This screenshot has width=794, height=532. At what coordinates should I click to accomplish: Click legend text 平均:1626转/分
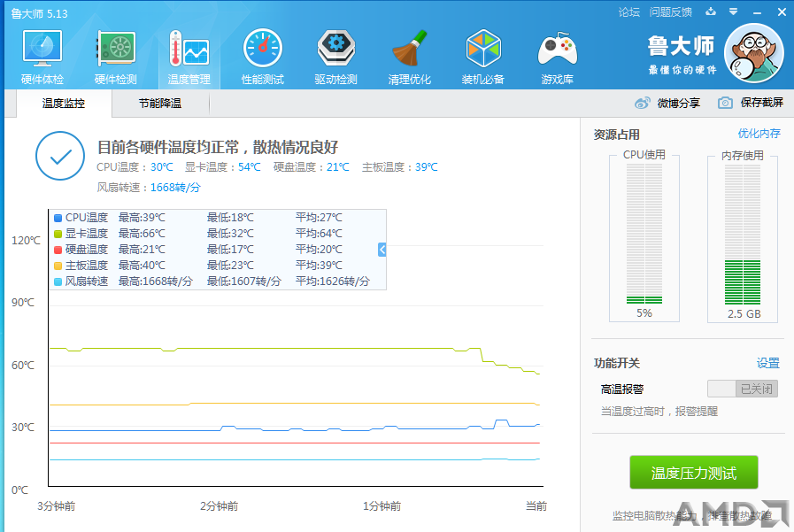(333, 281)
